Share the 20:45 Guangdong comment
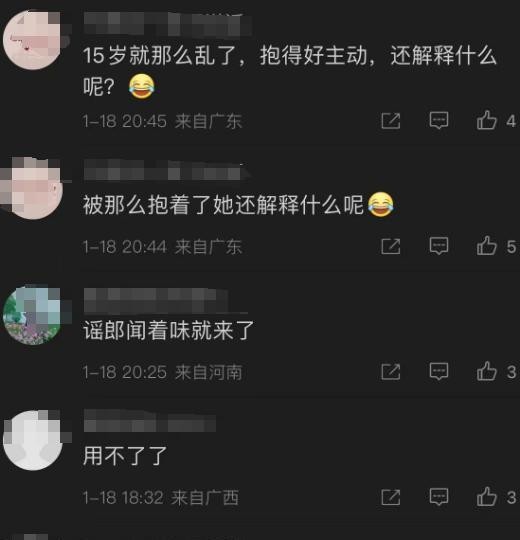Screen dimensions: 520x540 point(391,121)
